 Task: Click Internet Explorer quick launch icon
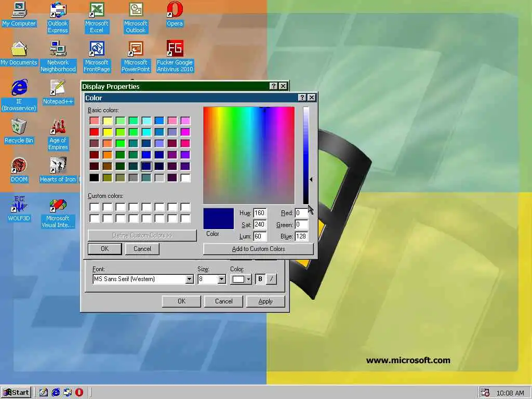pyautogui.click(x=56, y=392)
